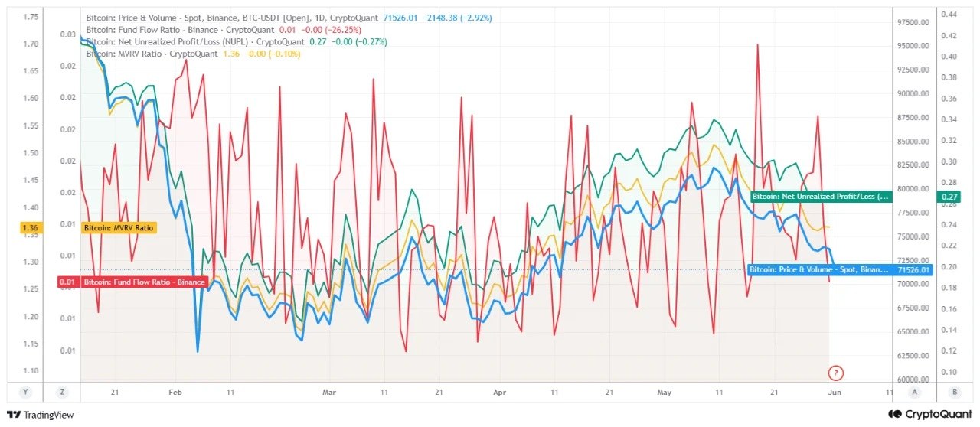
Task: Click the red question mark circle icon
Action: click(x=835, y=373)
